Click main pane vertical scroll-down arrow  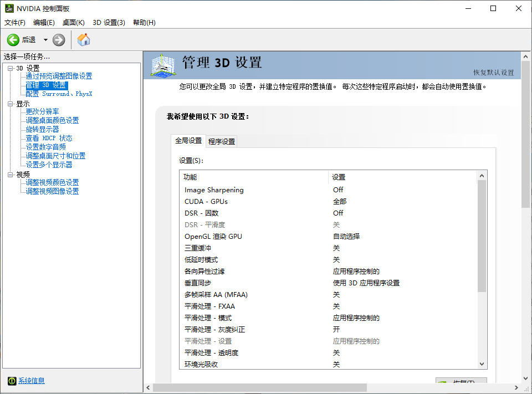[x=525, y=378]
